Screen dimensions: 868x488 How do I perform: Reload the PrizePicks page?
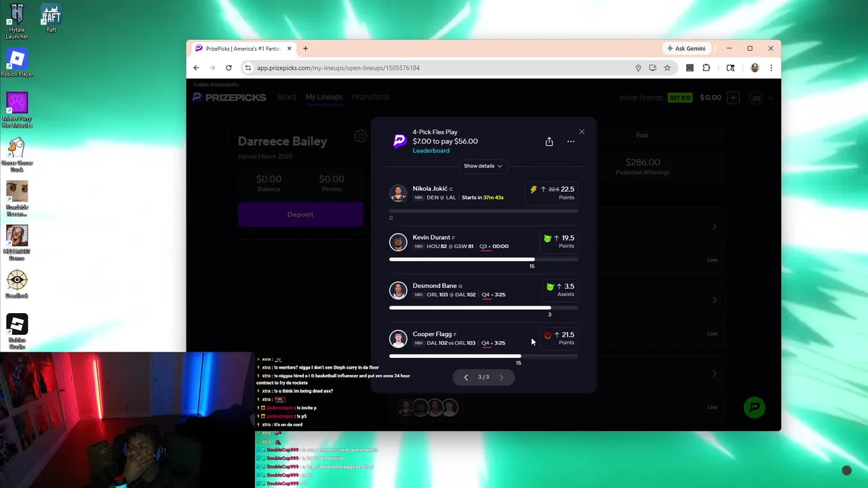[229, 68]
